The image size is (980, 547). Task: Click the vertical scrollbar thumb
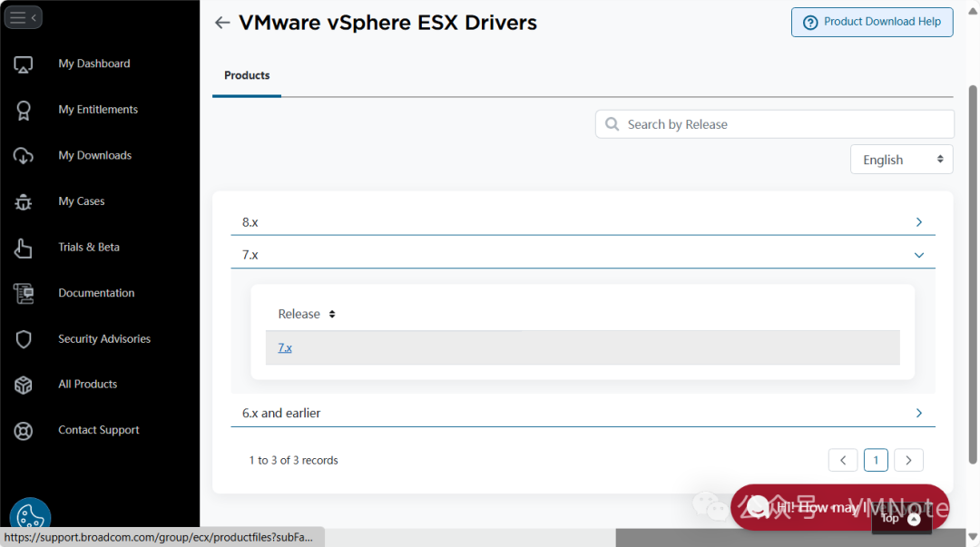tap(973, 275)
